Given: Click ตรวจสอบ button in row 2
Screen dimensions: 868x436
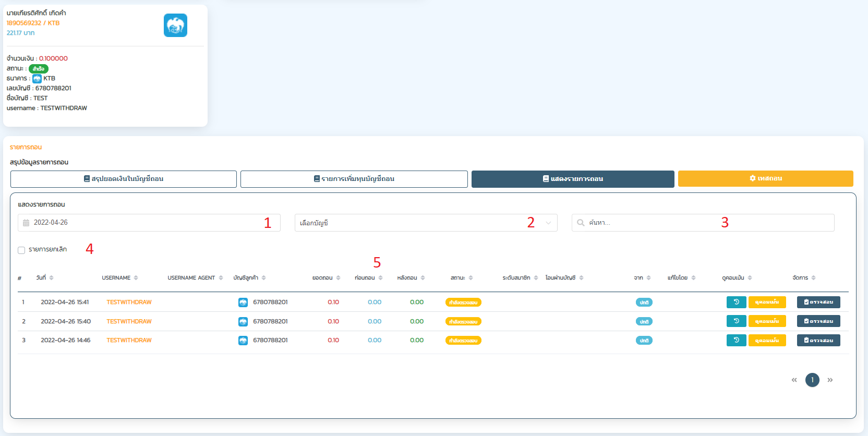Looking at the screenshot, I should coord(818,321).
